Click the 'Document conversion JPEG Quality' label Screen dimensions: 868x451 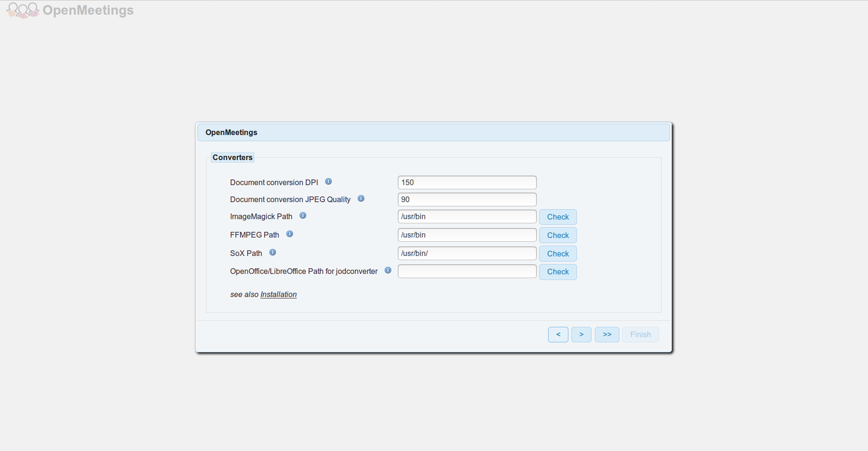click(290, 199)
